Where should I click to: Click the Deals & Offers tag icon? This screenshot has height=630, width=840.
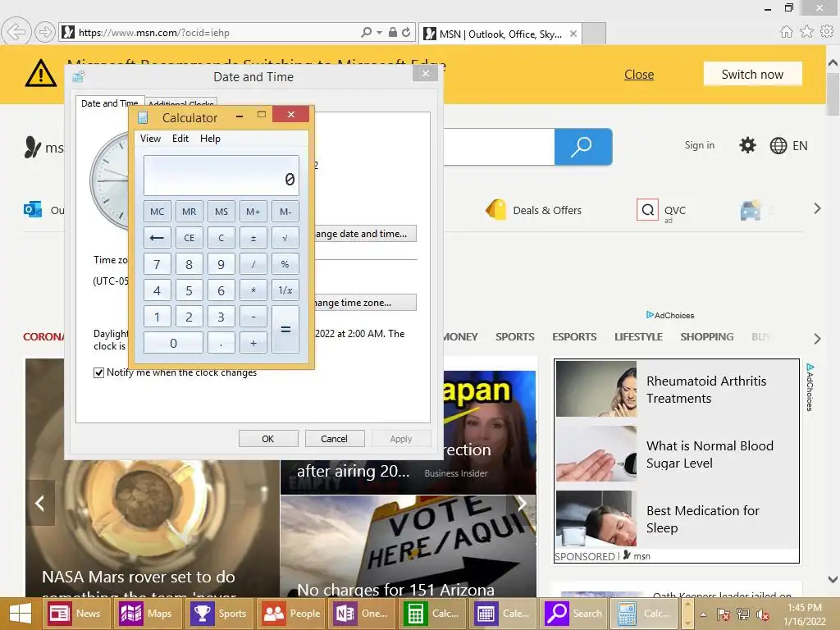(x=495, y=209)
